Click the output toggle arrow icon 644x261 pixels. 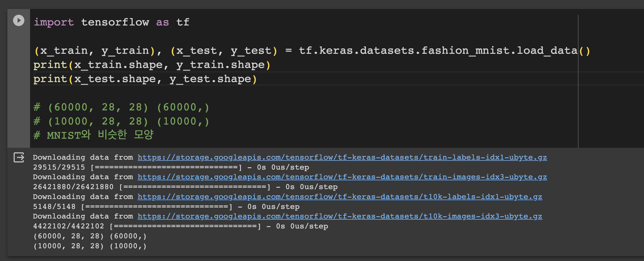click(x=19, y=157)
